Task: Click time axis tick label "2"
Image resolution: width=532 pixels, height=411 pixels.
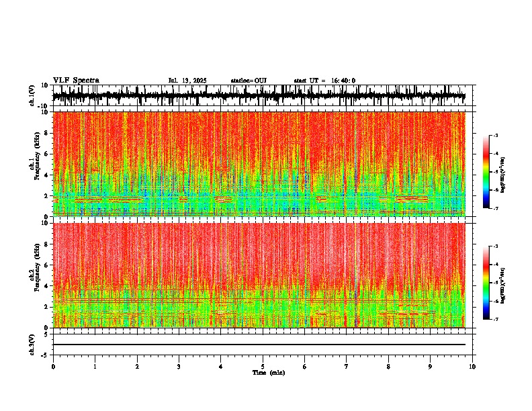Action: (x=137, y=367)
